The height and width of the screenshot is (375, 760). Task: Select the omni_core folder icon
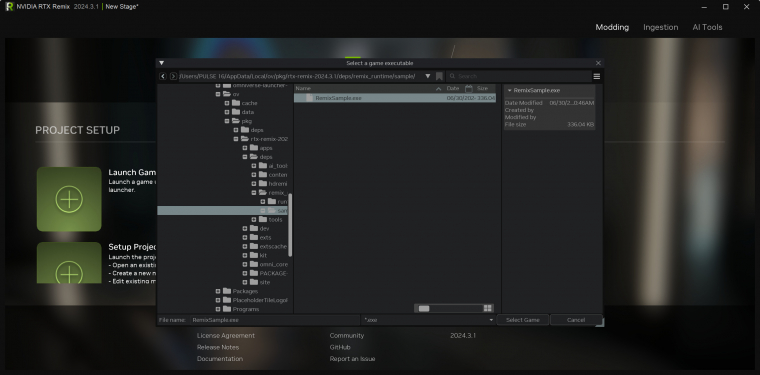click(254, 264)
